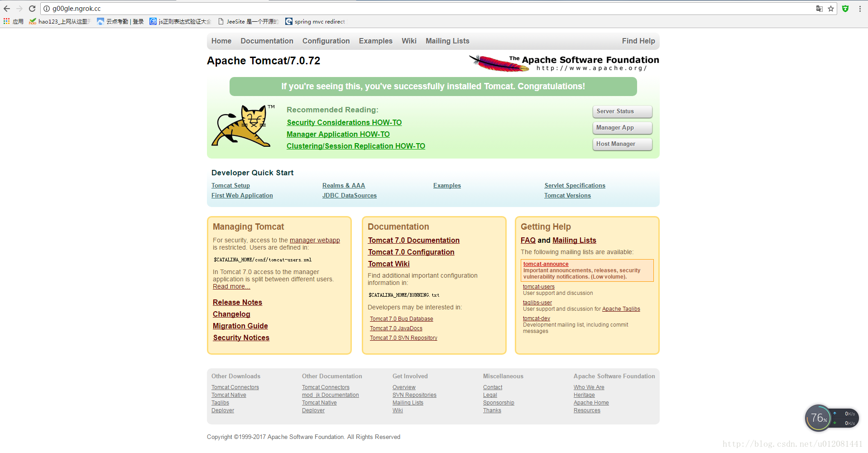Open Who We Are footer link

589,387
